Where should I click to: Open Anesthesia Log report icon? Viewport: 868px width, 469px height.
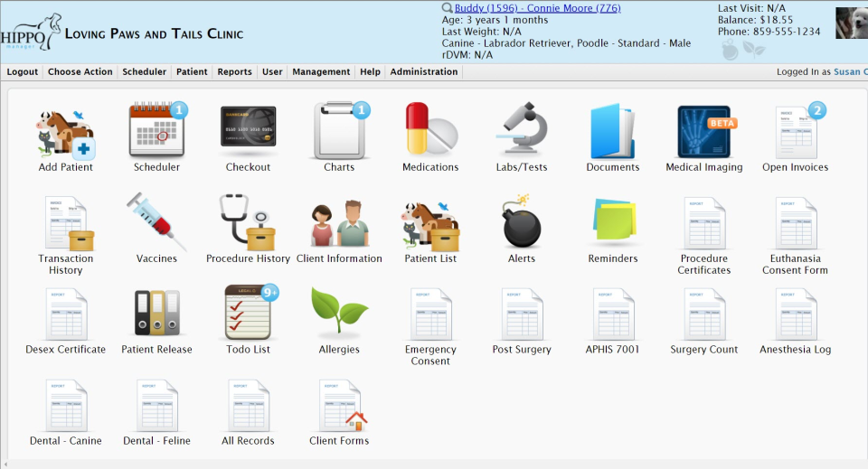[x=796, y=314]
